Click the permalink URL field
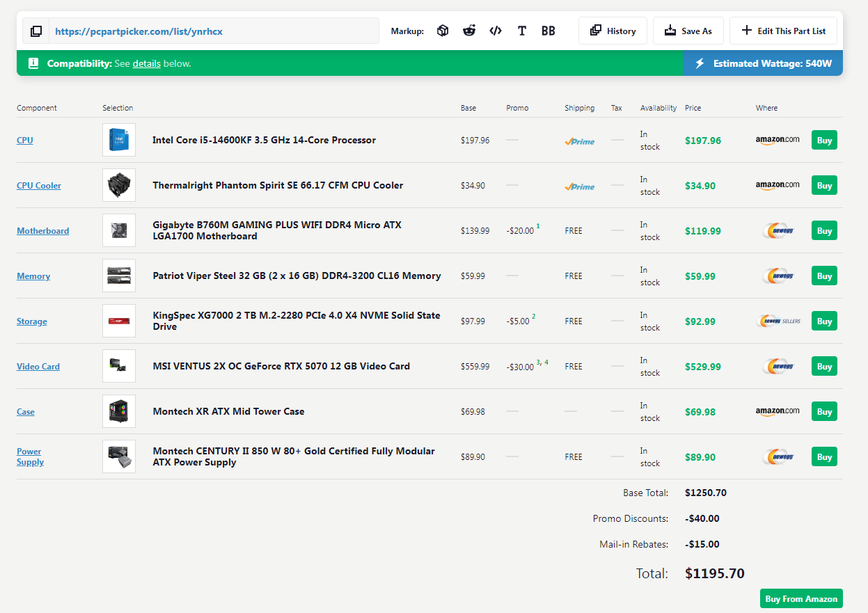This screenshot has width=868, height=613. tap(214, 31)
